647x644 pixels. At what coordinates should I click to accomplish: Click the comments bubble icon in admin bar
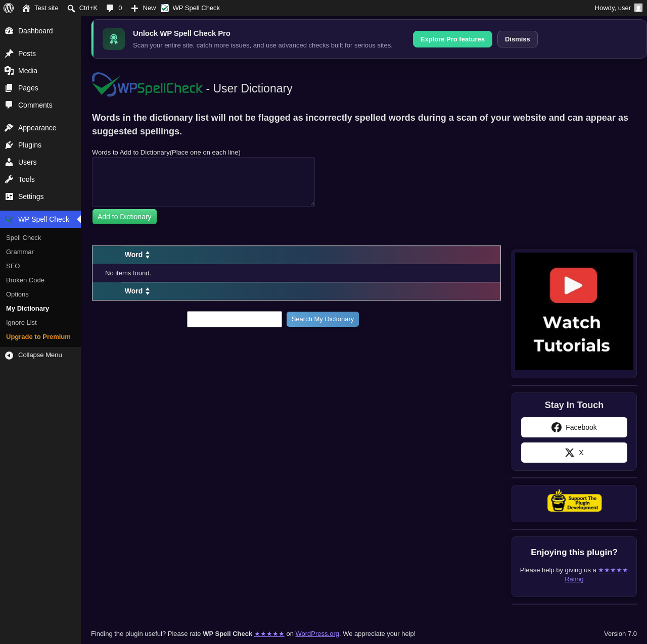point(110,8)
